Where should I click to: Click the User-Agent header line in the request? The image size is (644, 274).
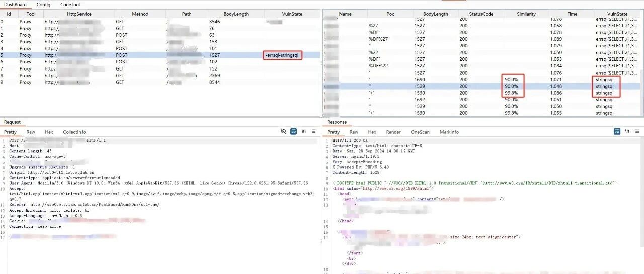tap(158, 183)
